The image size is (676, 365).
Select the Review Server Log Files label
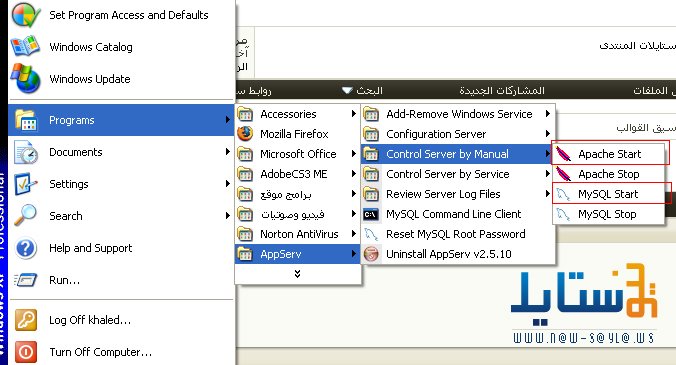[x=443, y=194]
